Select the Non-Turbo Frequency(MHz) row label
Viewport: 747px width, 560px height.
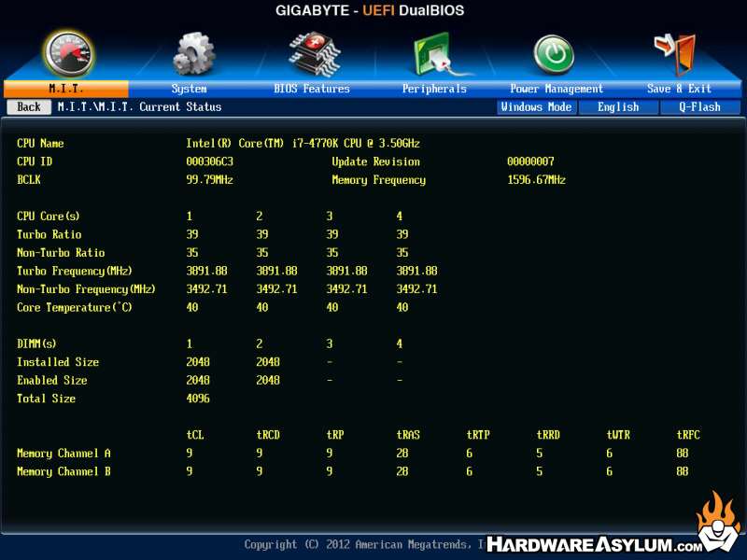point(86,289)
